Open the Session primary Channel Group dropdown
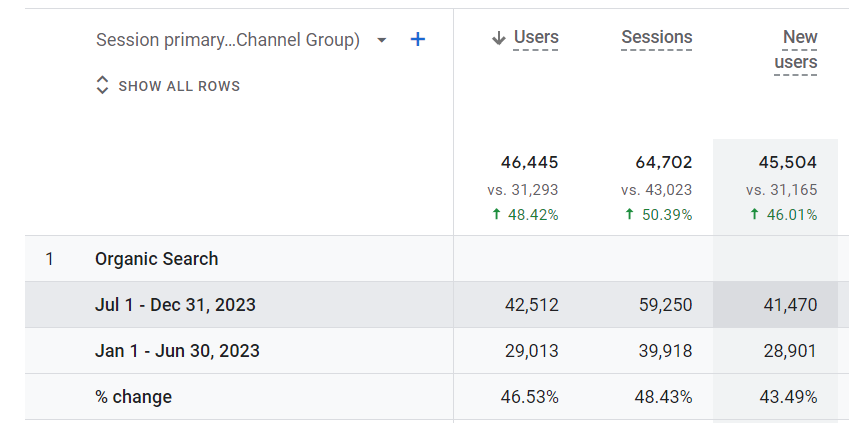849x423 pixels. pyautogui.click(x=381, y=41)
